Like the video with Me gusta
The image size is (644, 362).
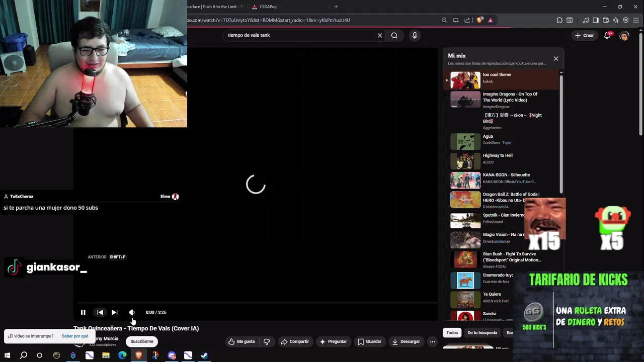click(242, 341)
